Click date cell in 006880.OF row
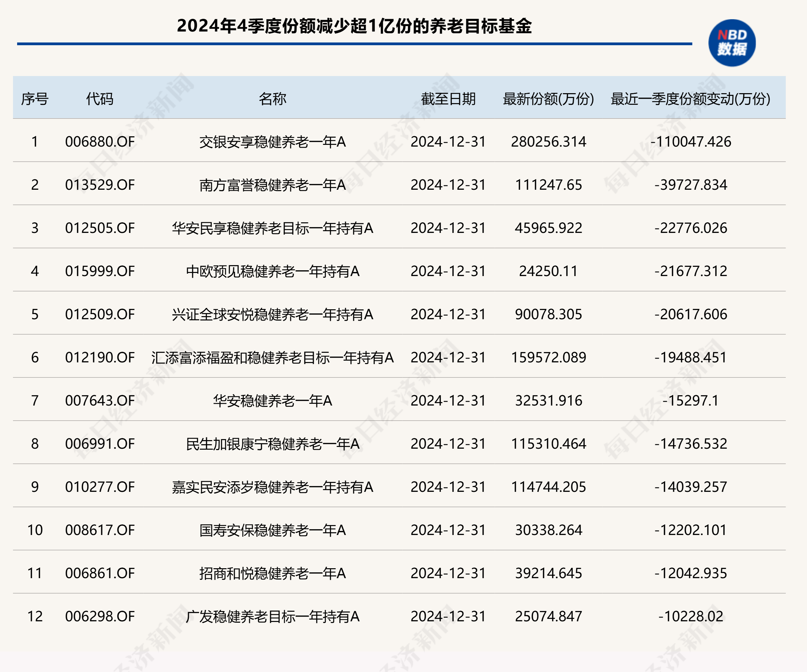Viewport: 807px width, 672px height. click(448, 142)
